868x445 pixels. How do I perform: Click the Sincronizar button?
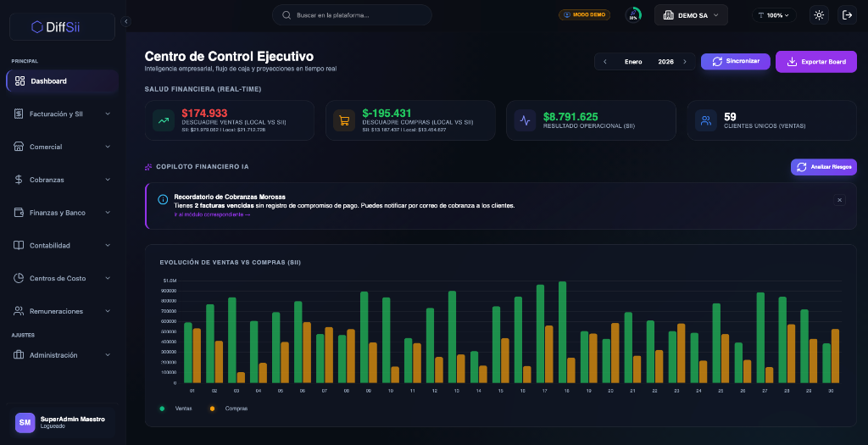coord(735,61)
